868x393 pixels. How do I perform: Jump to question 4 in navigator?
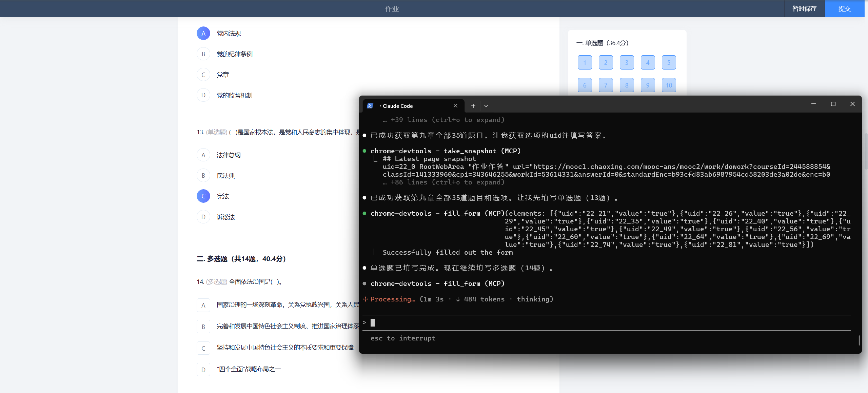coord(648,62)
